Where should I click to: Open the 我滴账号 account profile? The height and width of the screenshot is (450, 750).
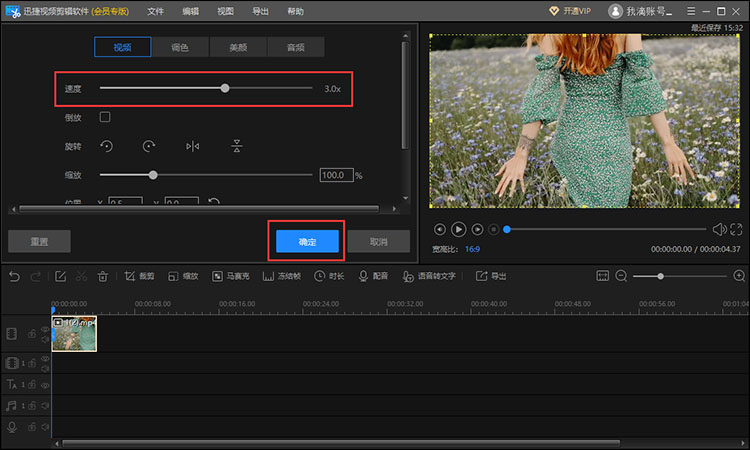pyautogui.click(x=640, y=11)
